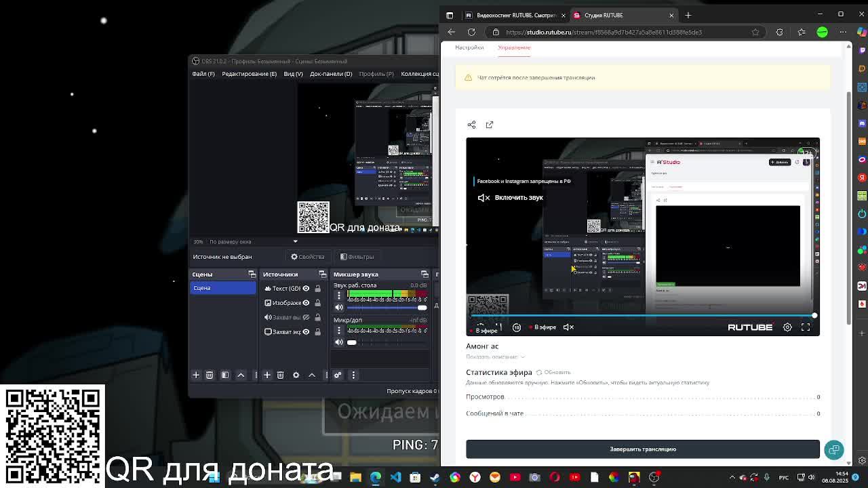868x488 pixels.
Task: Open source properties gear in Sources toolbar
Action: click(296, 375)
